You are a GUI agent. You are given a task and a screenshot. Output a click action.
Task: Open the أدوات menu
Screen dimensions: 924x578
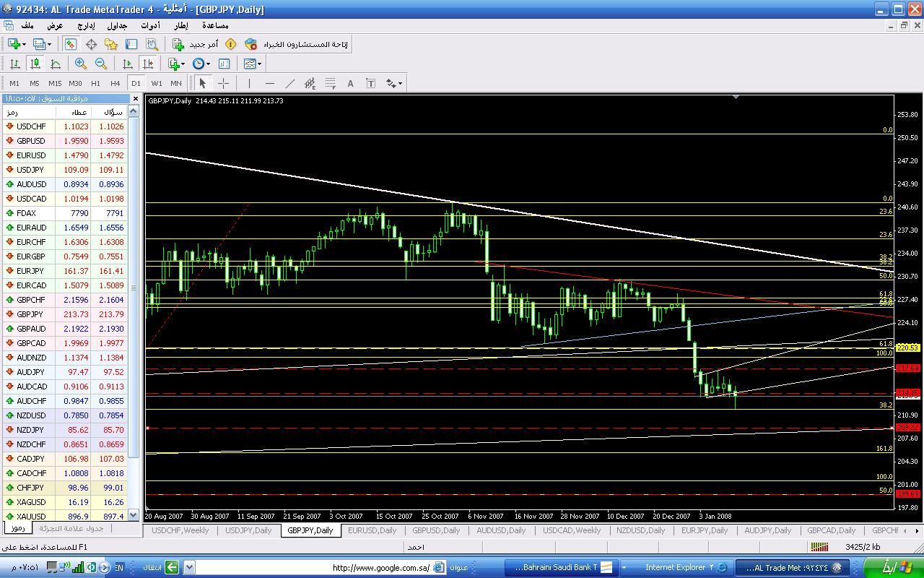pyautogui.click(x=150, y=26)
